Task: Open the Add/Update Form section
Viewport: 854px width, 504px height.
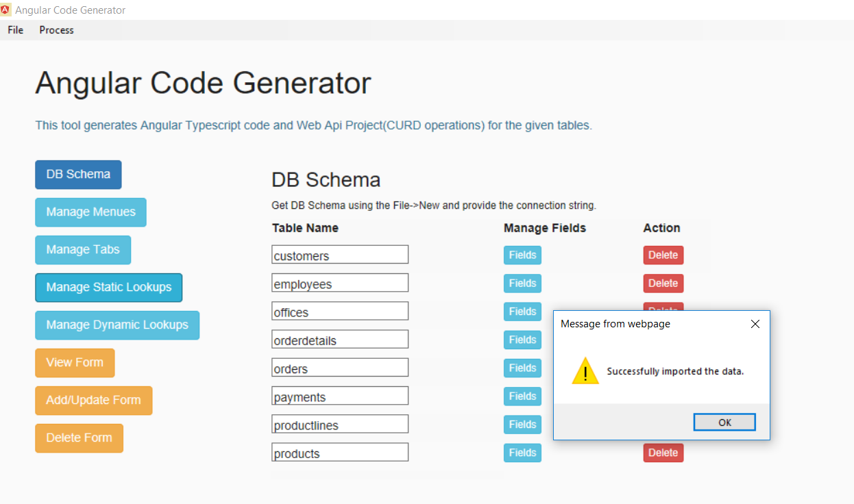Action: (93, 401)
